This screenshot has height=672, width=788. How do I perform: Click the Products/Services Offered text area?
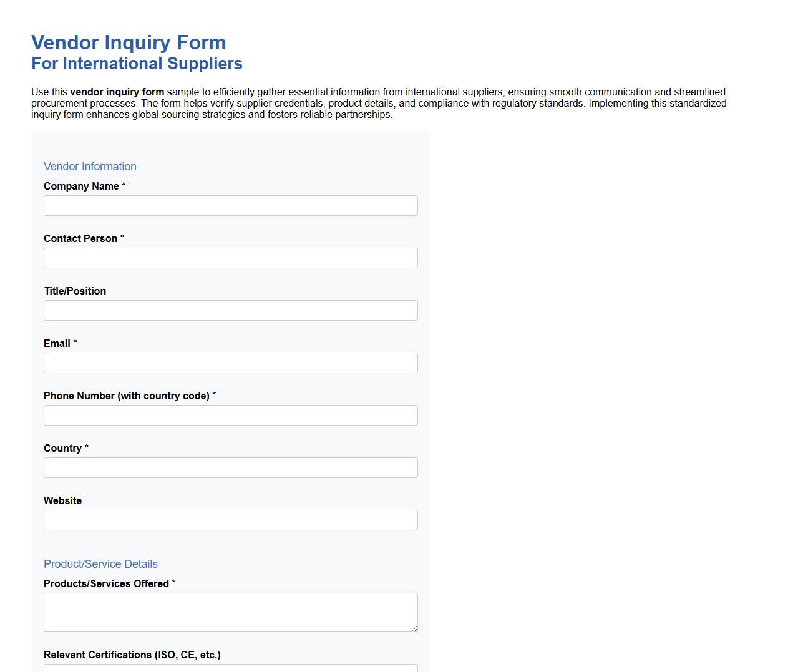click(230, 612)
